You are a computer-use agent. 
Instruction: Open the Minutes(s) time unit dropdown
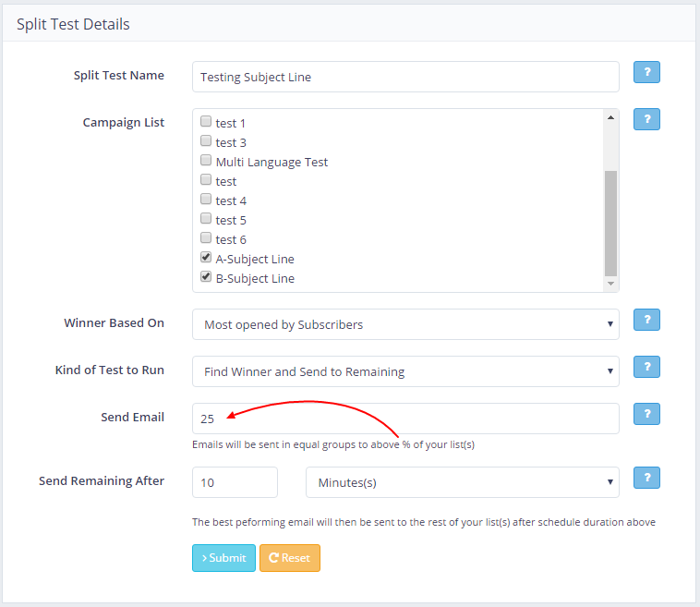pos(462,482)
